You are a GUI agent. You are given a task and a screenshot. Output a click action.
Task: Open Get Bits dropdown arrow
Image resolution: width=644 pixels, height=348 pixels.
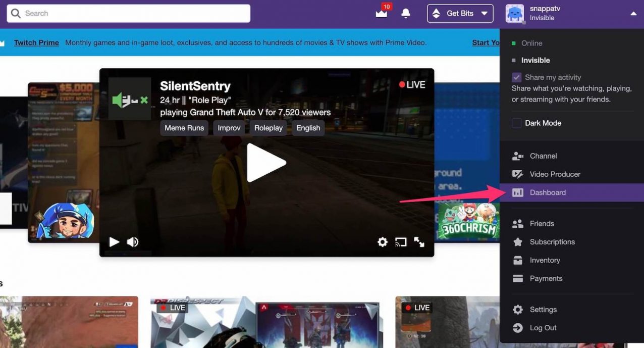pos(484,14)
